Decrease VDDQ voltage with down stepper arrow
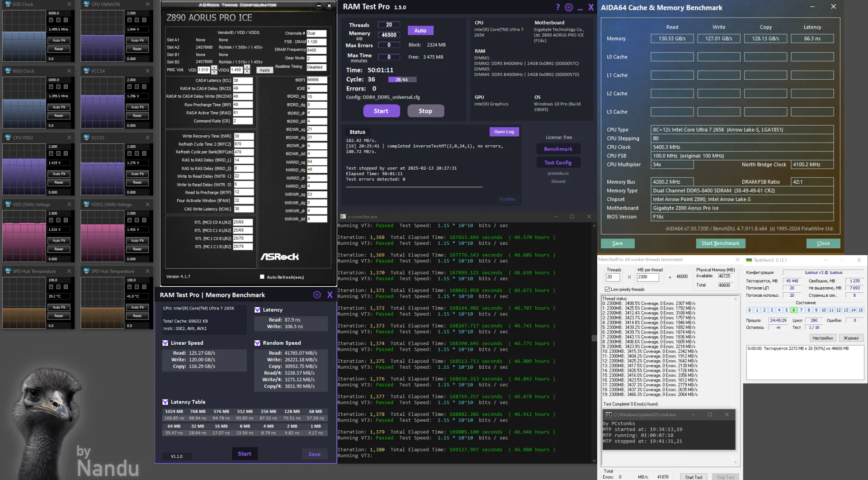The width and height of the screenshot is (868, 480). (247, 72)
